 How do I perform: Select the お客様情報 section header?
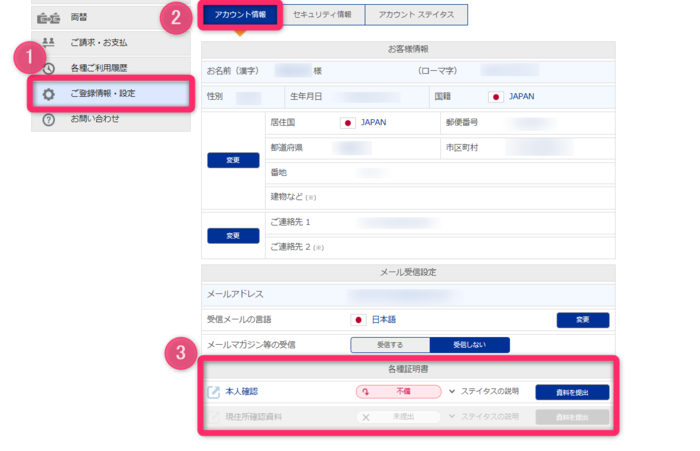pyautogui.click(x=408, y=49)
